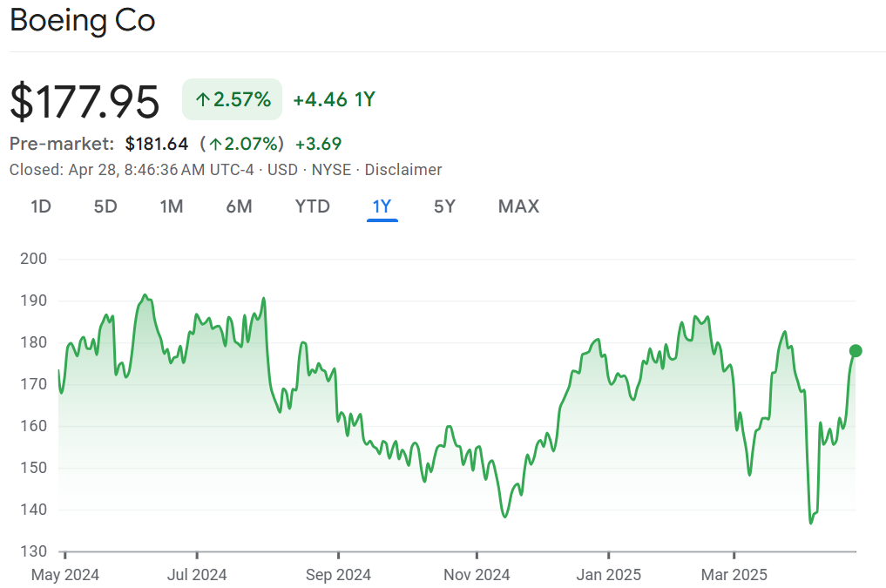Switch to the 1D time range tab
The height and width of the screenshot is (588, 886).
40,206
